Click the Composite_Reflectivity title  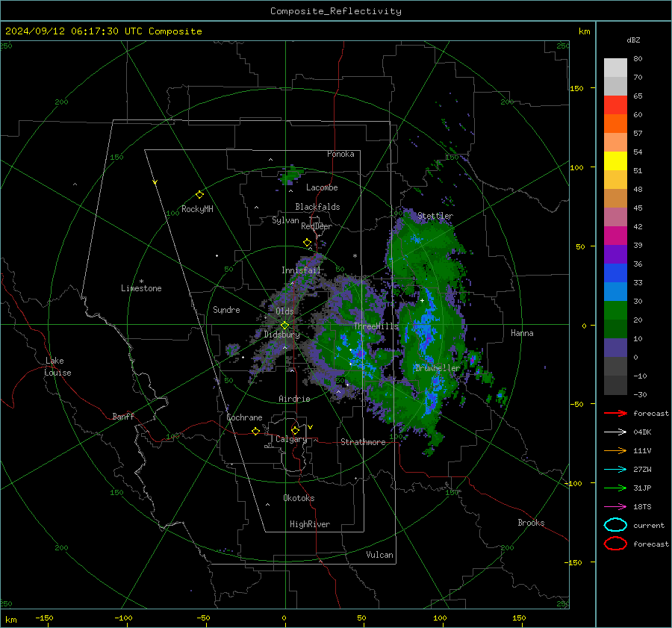tap(335, 11)
